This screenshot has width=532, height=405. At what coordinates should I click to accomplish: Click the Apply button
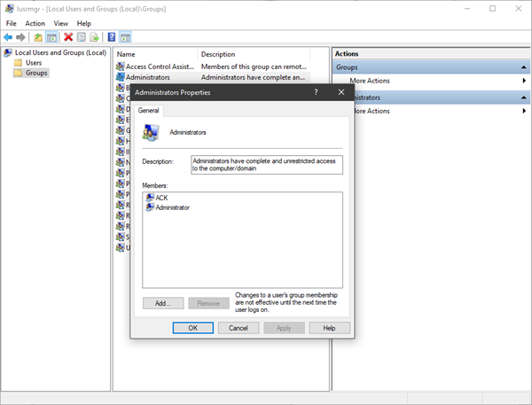click(x=284, y=328)
